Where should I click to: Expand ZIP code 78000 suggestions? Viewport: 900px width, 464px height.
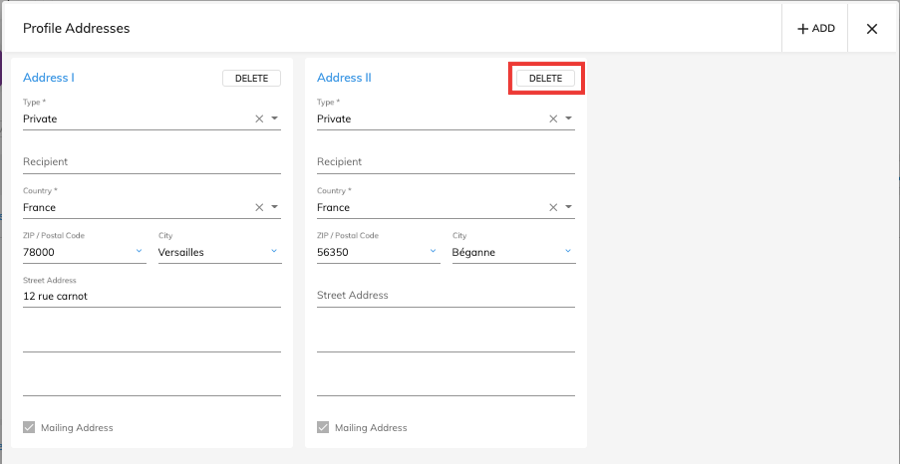tap(139, 252)
